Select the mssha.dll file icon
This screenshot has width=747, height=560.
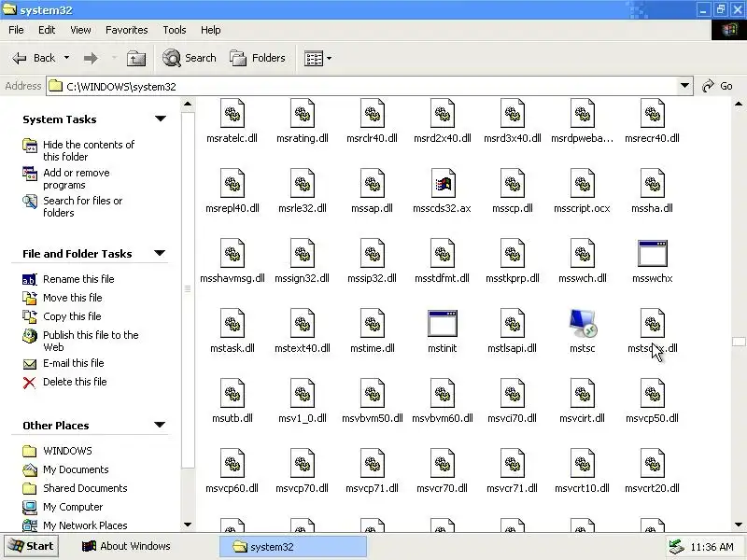tap(652, 183)
